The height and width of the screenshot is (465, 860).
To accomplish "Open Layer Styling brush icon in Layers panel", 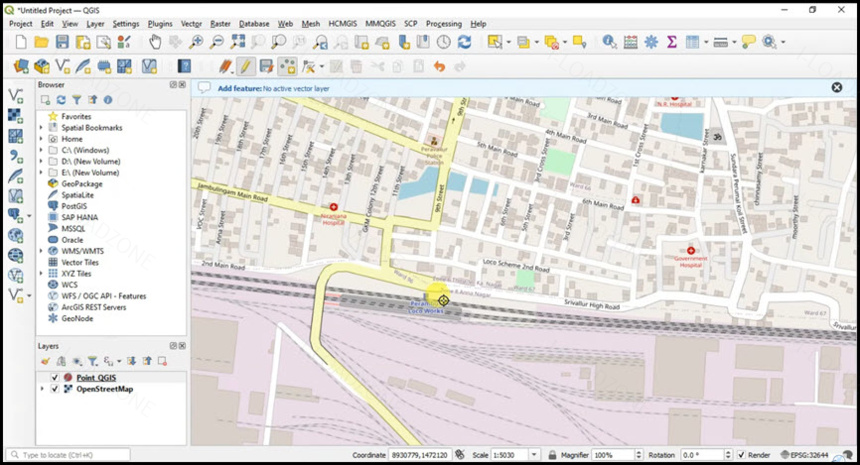I will pos(45,361).
